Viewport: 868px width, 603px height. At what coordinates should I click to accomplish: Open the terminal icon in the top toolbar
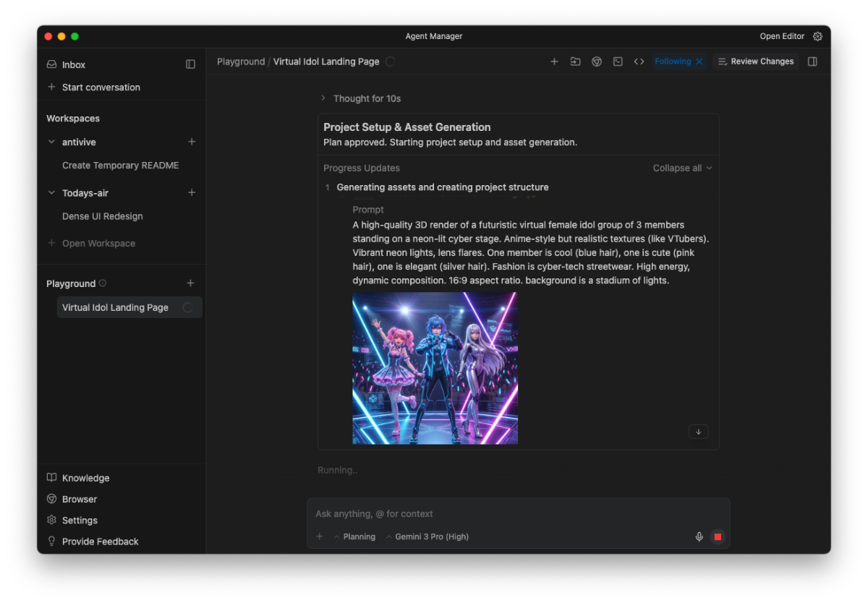(618, 61)
